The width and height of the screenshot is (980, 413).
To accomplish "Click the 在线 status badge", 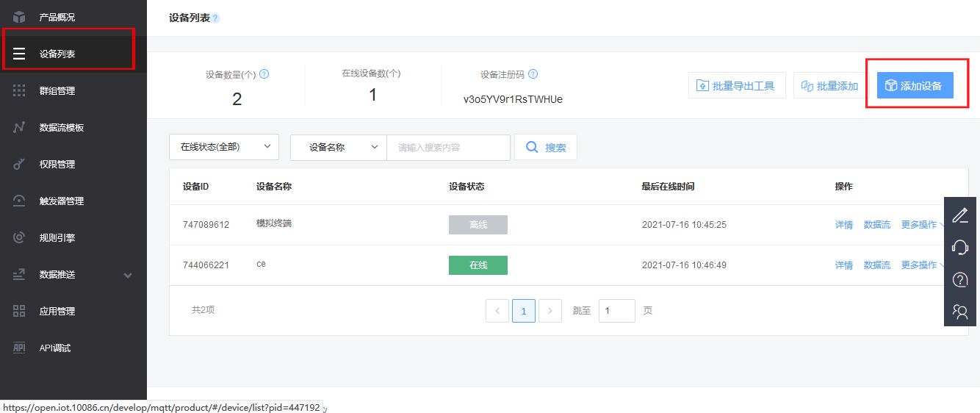I will tap(478, 265).
